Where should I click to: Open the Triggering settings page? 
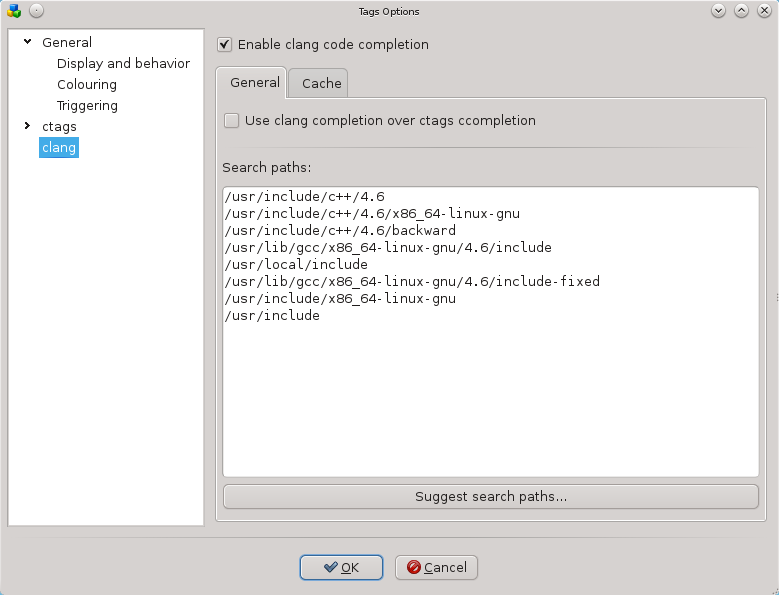(87, 105)
